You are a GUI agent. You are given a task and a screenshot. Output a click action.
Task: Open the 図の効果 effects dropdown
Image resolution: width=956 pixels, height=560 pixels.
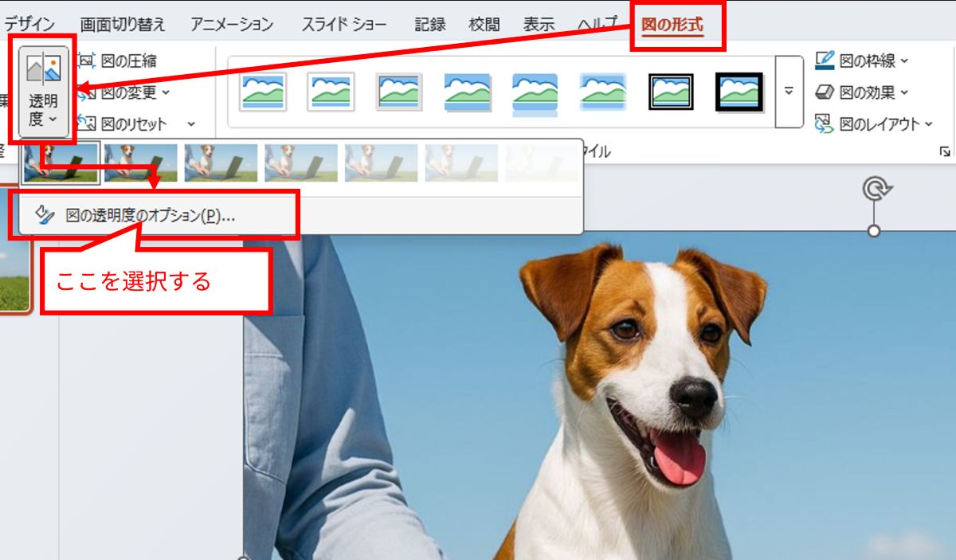coord(862,92)
